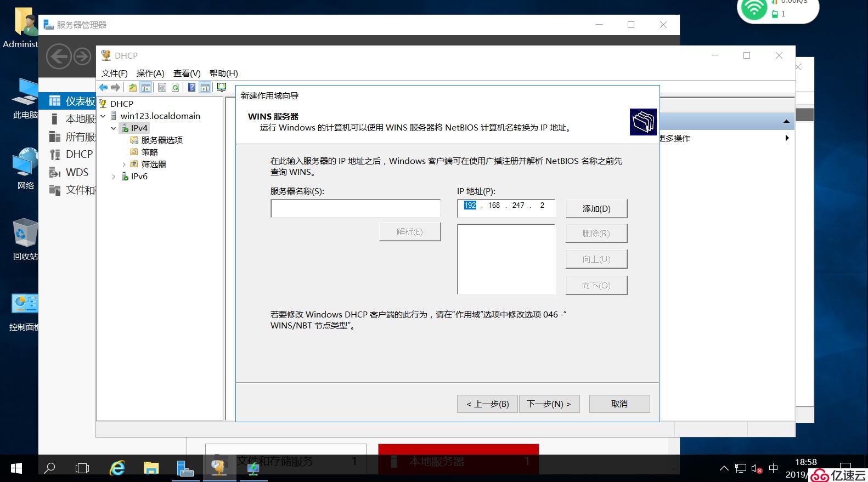Click the taskbar search magnifier

pos(49,468)
